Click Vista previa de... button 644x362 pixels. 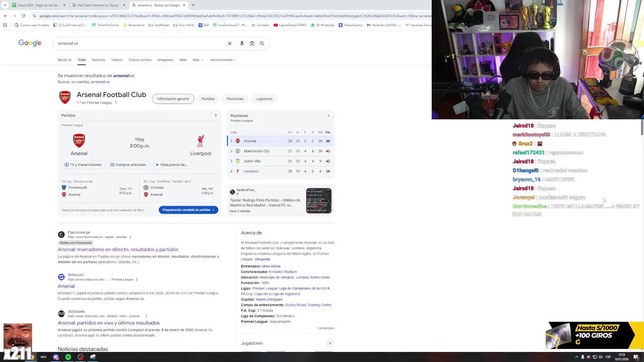[x=172, y=164]
